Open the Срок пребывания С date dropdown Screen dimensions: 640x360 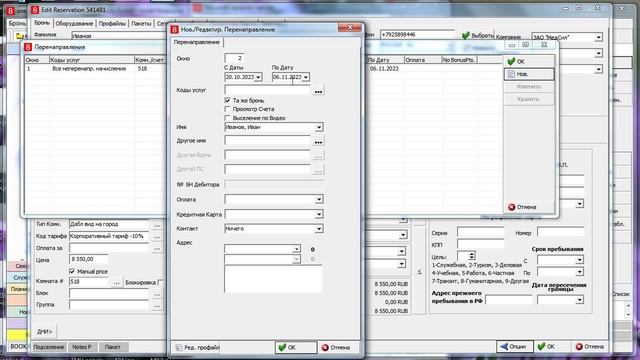click(579, 260)
